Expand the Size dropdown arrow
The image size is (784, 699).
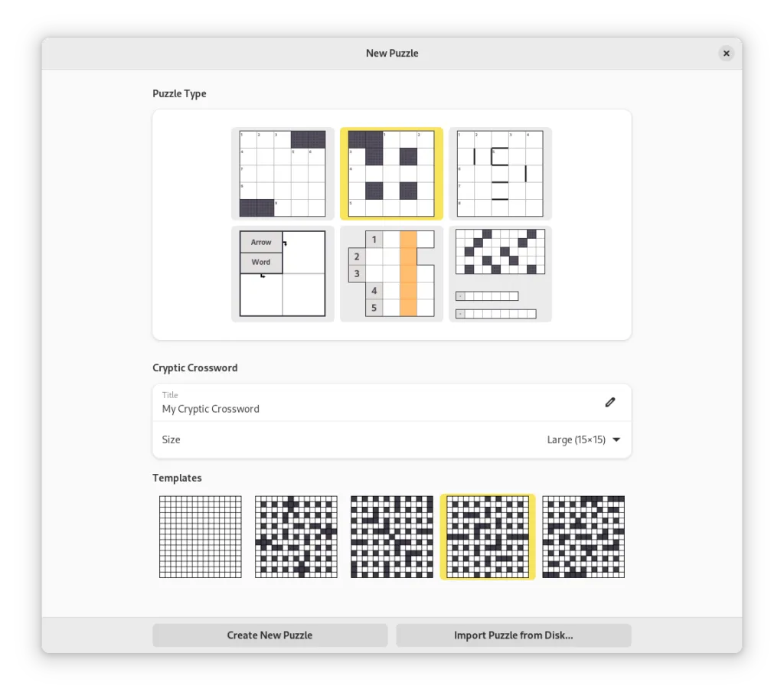(616, 440)
